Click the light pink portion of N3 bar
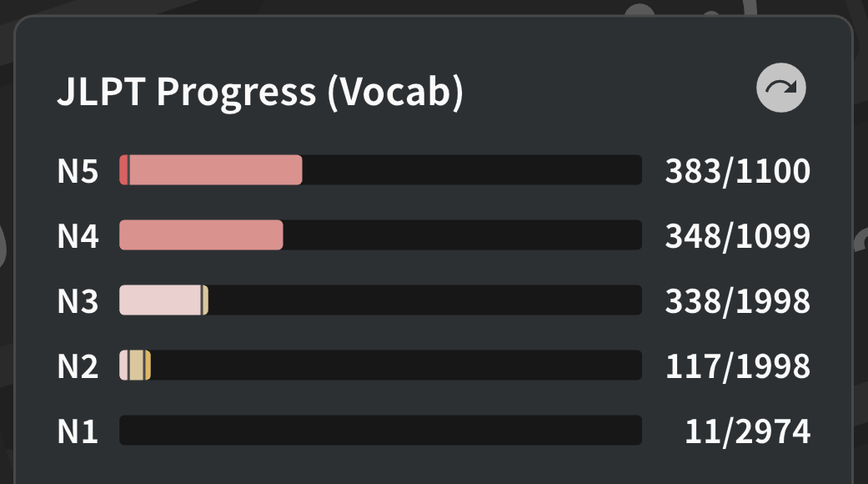The image size is (868, 484). [x=160, y=300]
